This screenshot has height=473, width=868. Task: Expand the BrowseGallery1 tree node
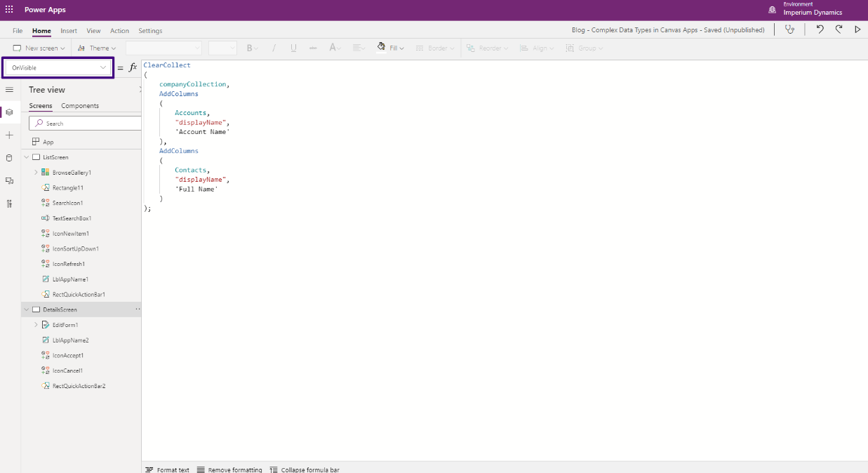(36, 173)
